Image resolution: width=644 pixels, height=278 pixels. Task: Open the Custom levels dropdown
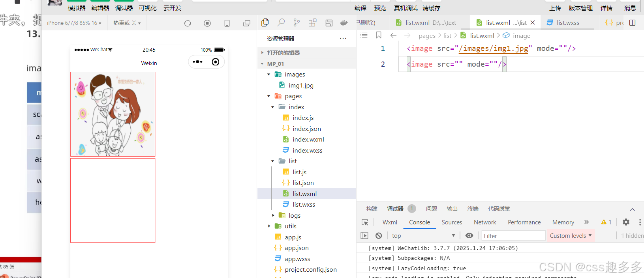(571, 235)
